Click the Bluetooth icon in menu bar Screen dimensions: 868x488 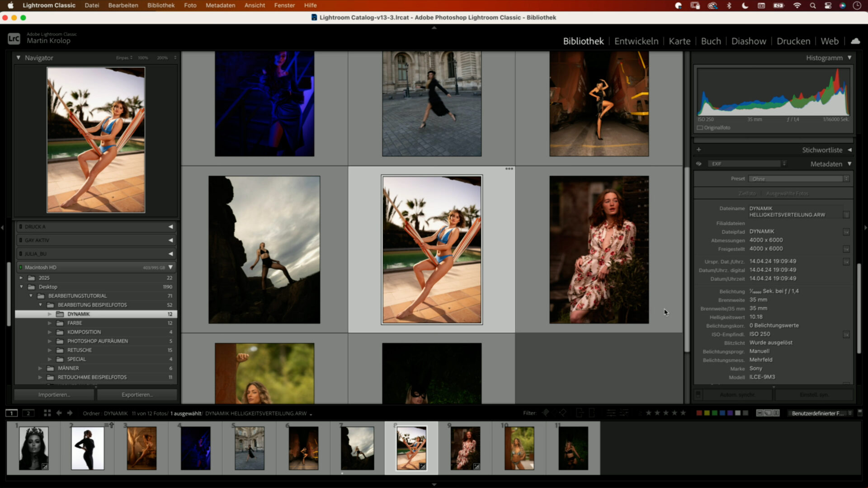(x=729, y=5)
